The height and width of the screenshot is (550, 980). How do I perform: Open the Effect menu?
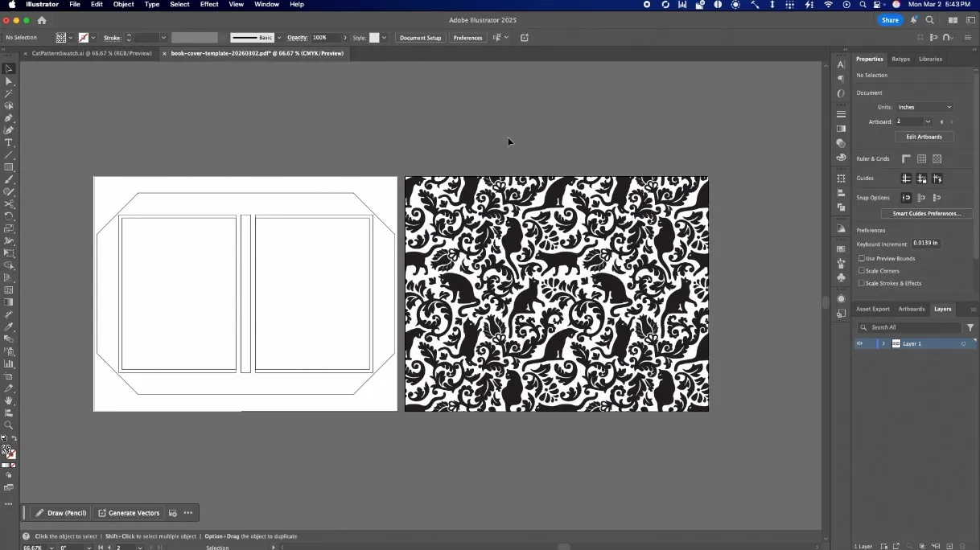tap(209, 5)
